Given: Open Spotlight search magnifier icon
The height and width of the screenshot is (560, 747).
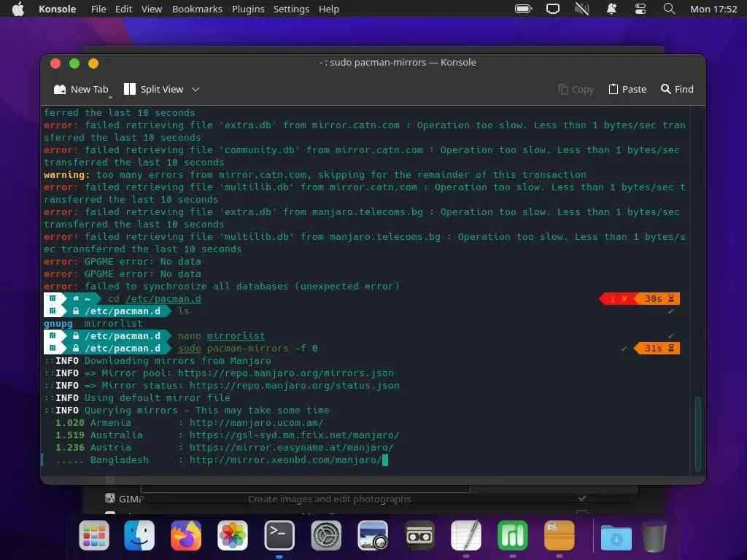Looking at the screenshot, I should pyautogui.click(x=670, y=9).
